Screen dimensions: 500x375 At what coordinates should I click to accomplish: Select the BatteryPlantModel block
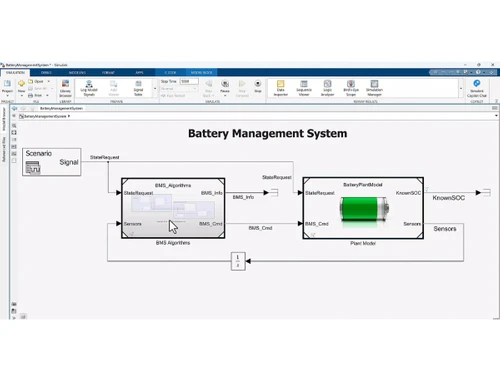pyautogui.click(x=363, y=208)
